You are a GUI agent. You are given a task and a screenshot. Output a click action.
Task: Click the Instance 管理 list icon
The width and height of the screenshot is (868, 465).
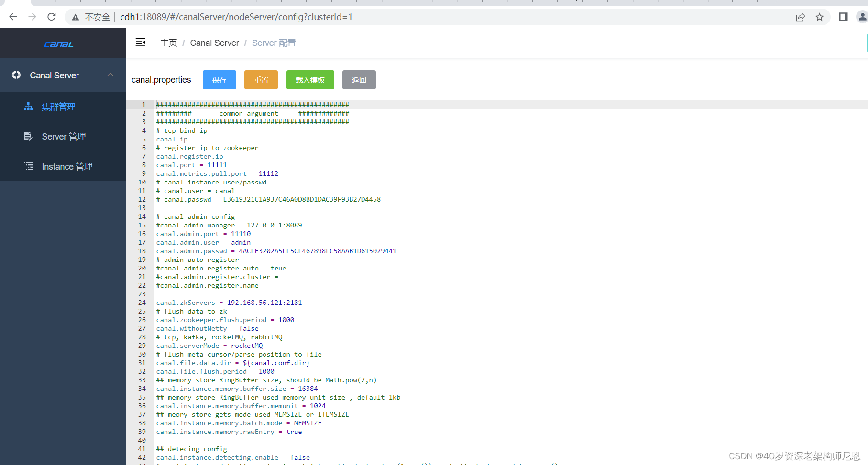[29, 166]
